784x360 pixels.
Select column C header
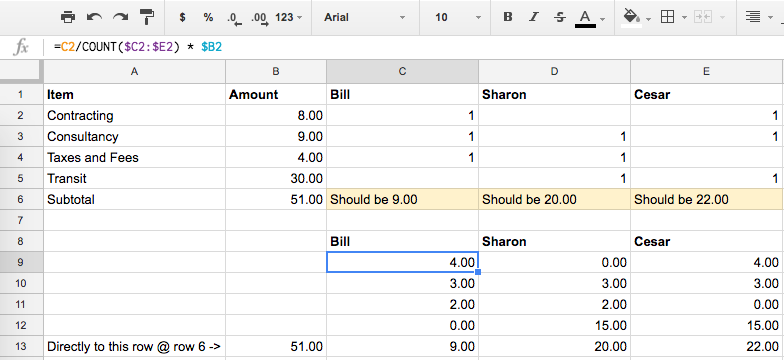(x=402, y=72)
